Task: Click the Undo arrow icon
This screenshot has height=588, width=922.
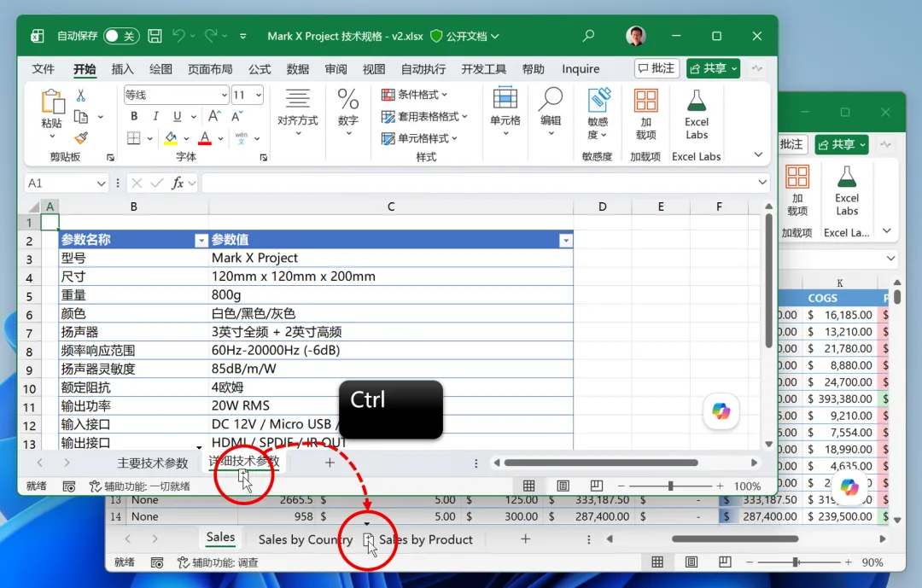Action: click(178, 36)
